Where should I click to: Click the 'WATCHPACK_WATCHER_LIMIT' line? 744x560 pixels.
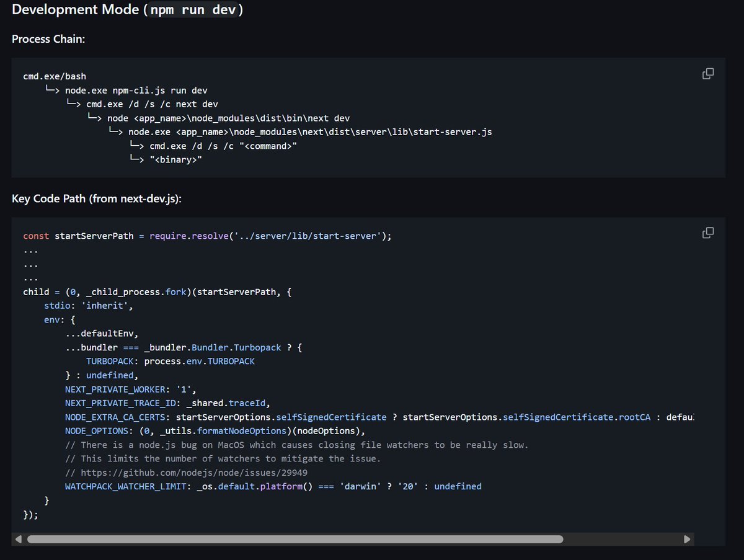(273, 487)
